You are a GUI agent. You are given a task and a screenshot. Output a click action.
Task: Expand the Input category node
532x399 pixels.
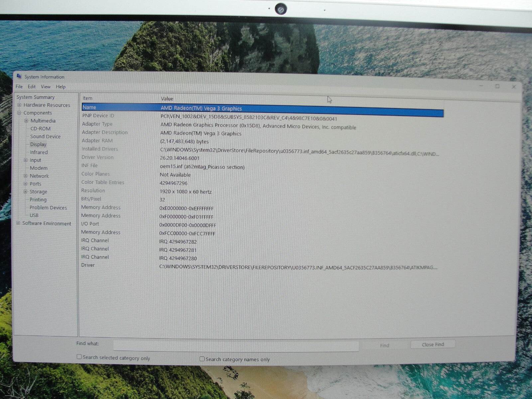(26, 160)
